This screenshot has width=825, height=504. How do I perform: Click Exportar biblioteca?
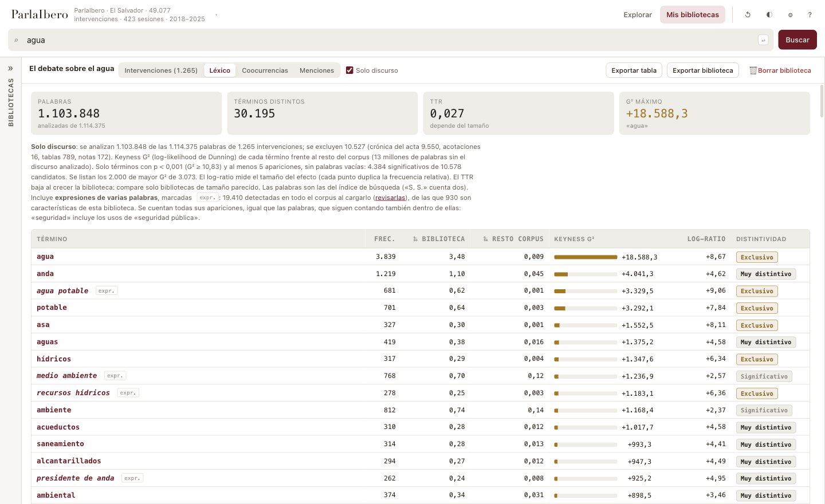(x=703, y=70)
